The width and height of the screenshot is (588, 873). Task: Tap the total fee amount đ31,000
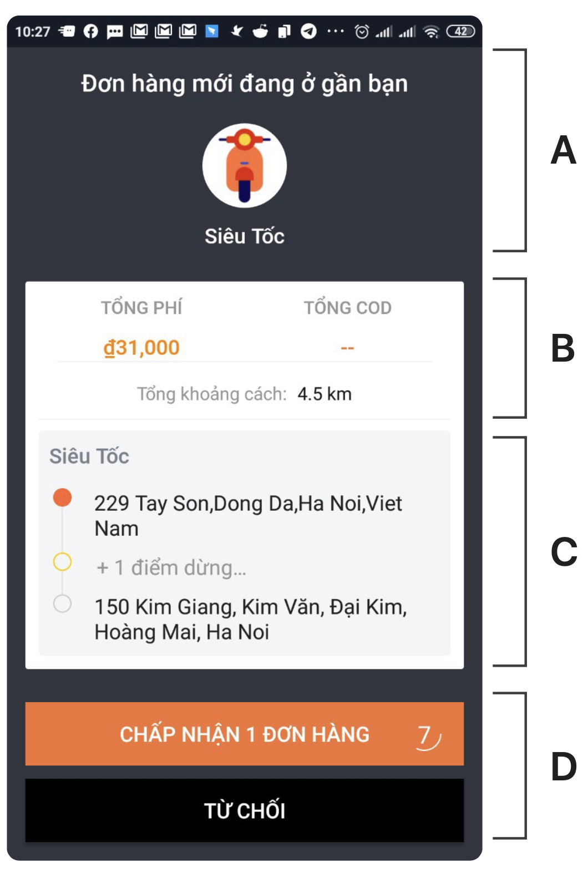coord(141,348)
